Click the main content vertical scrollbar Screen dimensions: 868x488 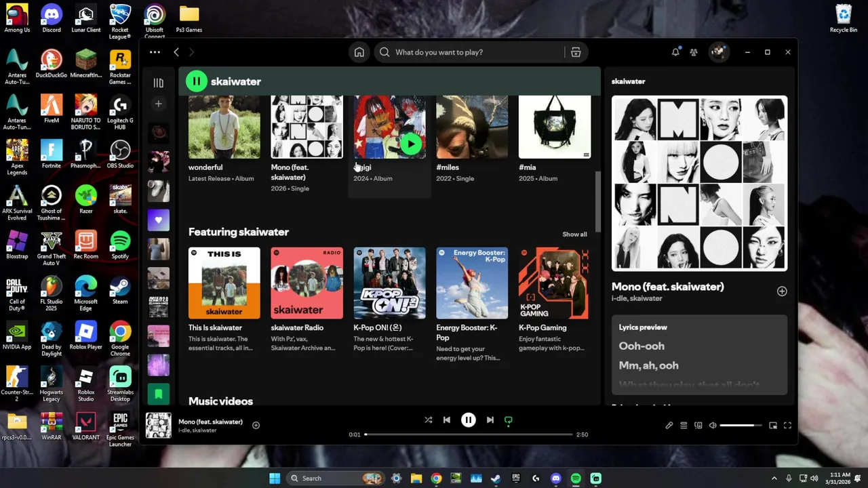pos(597,201)
